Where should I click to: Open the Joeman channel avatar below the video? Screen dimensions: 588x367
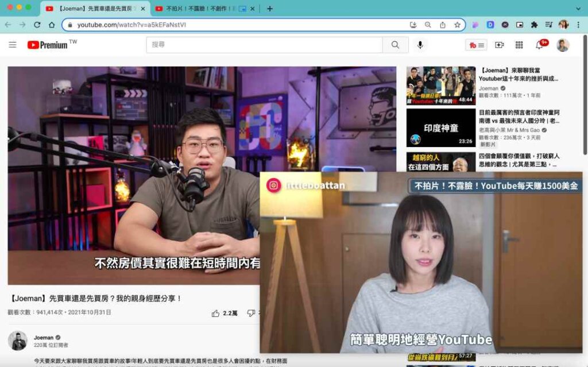(18, 341)
